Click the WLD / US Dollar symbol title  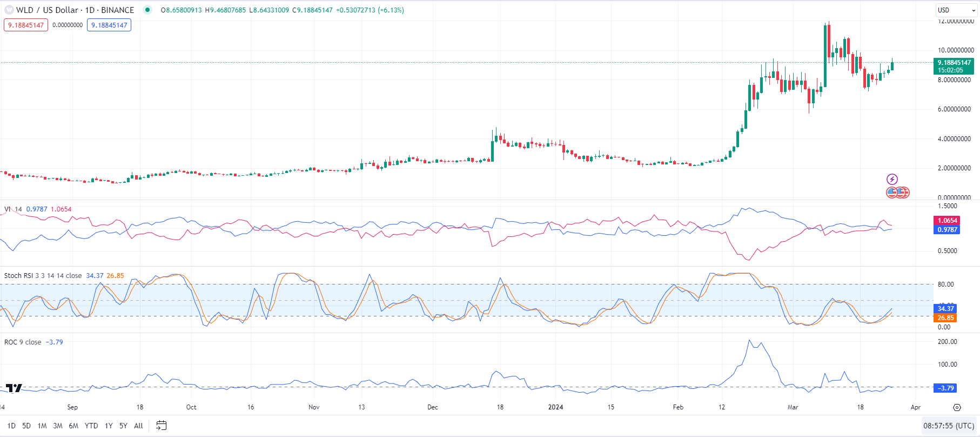75,10
